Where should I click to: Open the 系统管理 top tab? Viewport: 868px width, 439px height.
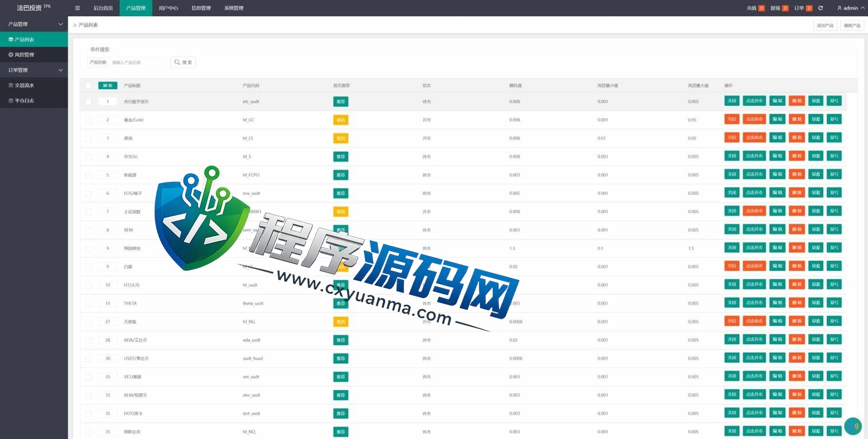tap(234, 8)
